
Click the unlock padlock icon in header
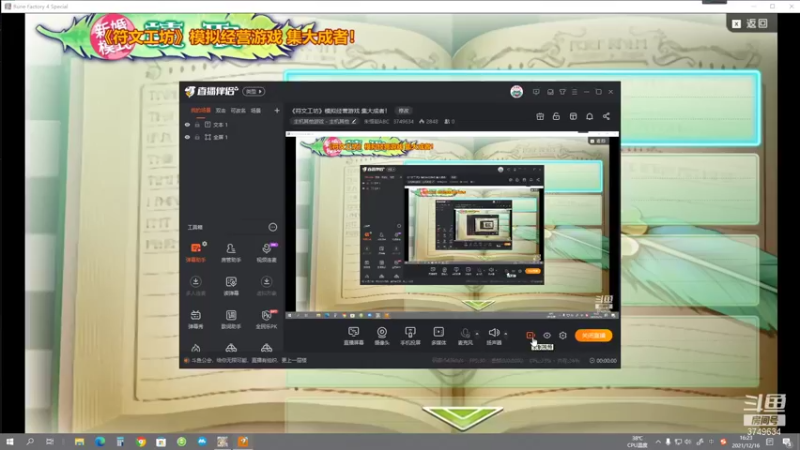(x=556, y=116)
